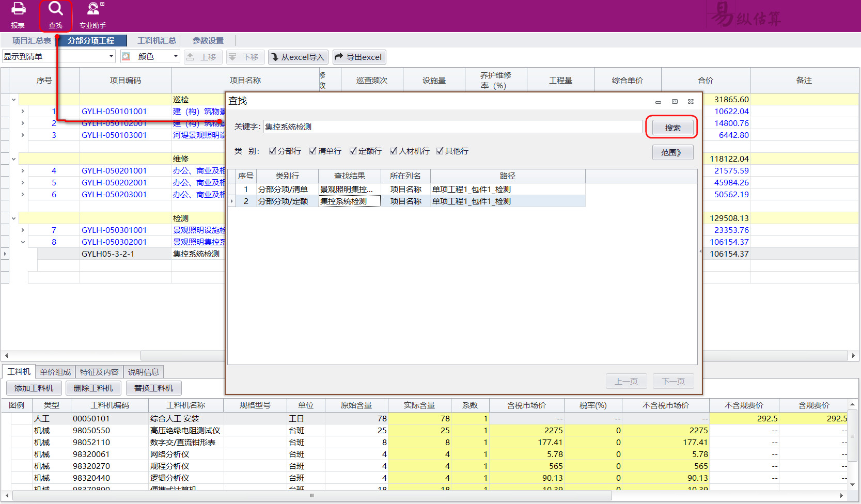
Task: Collapse the 巡检 section
Action: point(13,100)
